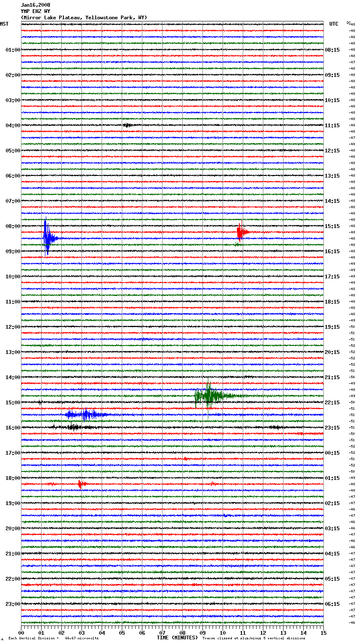Click the black tremor on the 16:00 trace
The width and height of the screenshot is (357, 644).
point(75,427)
